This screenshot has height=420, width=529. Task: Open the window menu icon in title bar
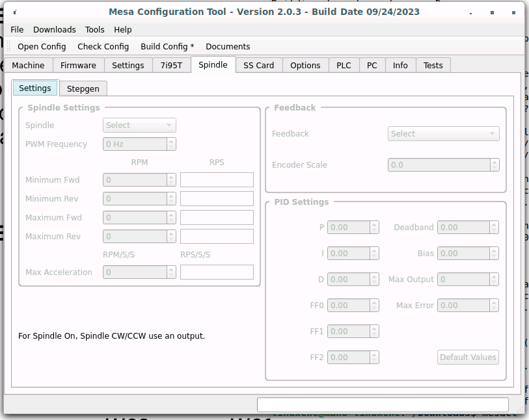tap(15, 12)
